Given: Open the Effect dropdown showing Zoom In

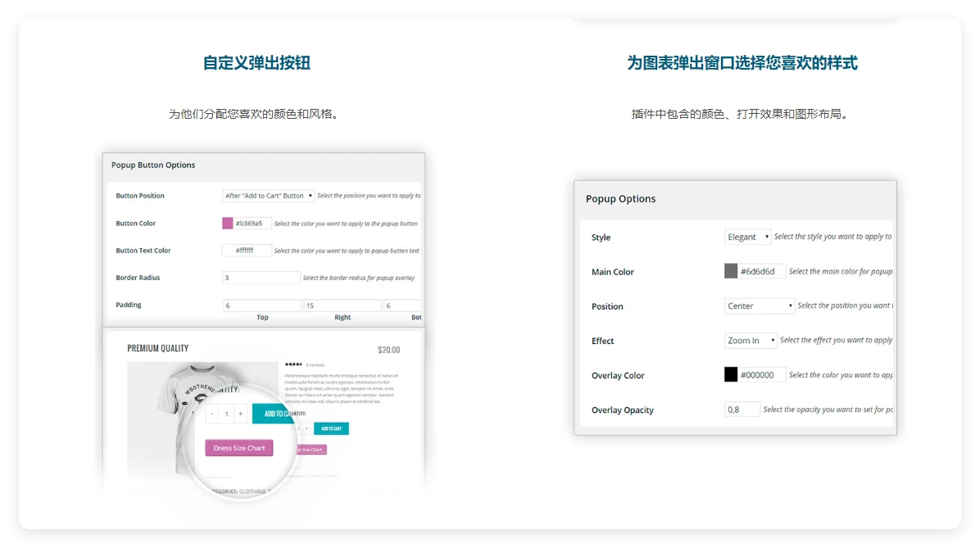Looking at the screenshot, I should tap(749, 340).
